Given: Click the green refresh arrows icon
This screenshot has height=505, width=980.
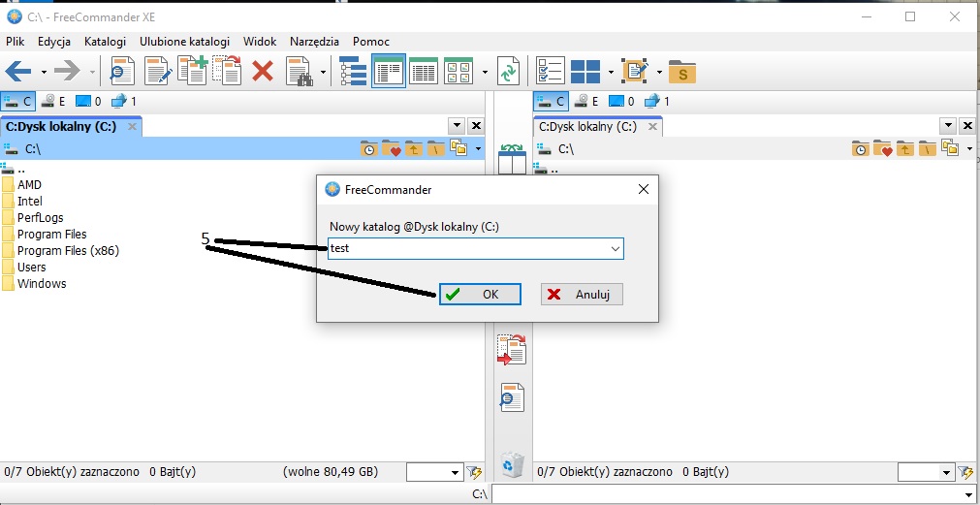Looking at the screenshot, I should point(508,71).
